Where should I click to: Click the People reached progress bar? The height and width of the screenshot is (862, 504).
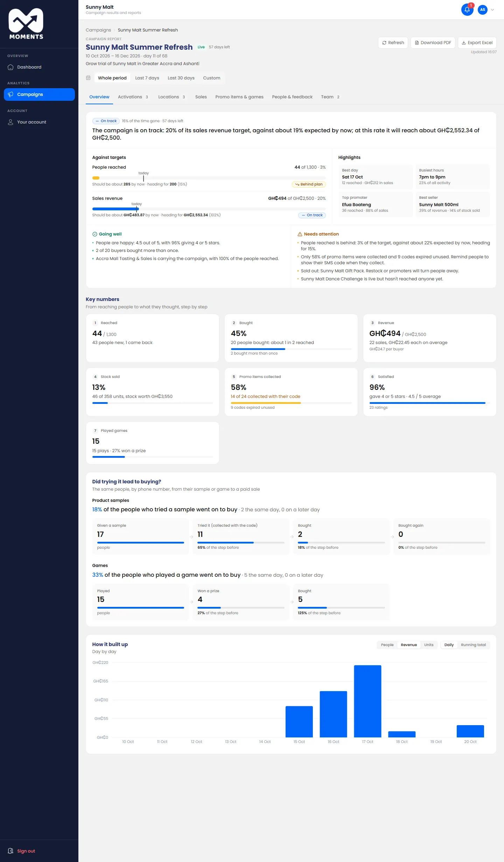tap(209, 178)
